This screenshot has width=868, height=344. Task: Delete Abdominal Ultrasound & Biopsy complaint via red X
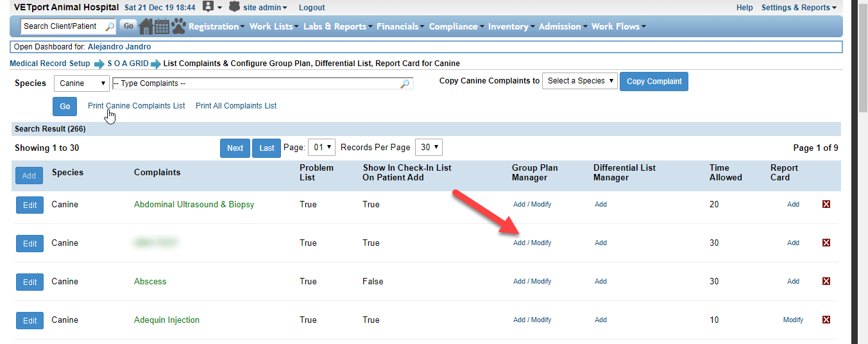826,204
